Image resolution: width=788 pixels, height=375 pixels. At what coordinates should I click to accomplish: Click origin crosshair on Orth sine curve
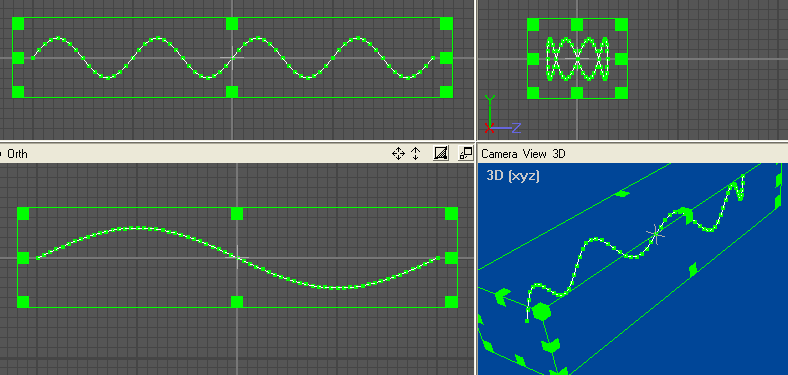pyautogui.click(x=238, y=258)
